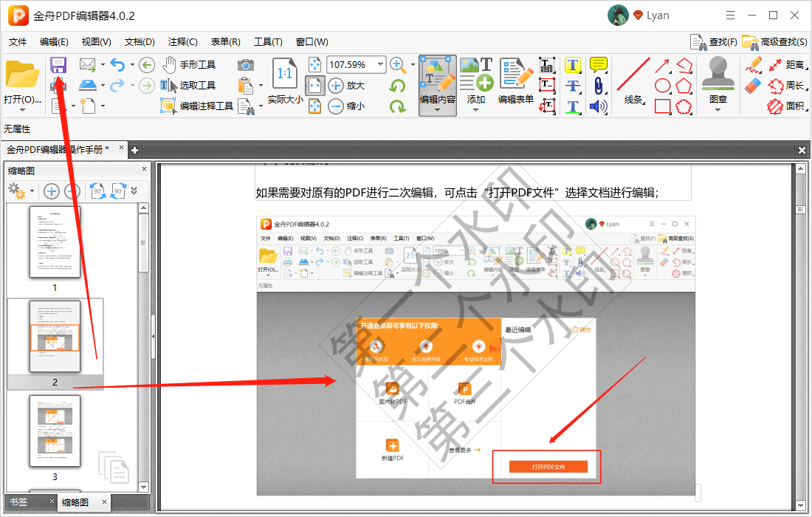Select the oval shape tool
Screen dimensions: 812x517
(662, 86)
